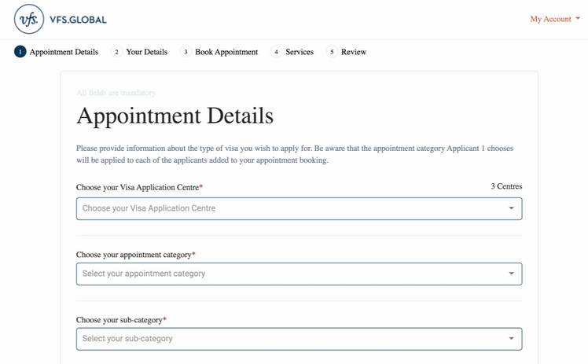Expand the appointment category dropdown

click(291, 274)
